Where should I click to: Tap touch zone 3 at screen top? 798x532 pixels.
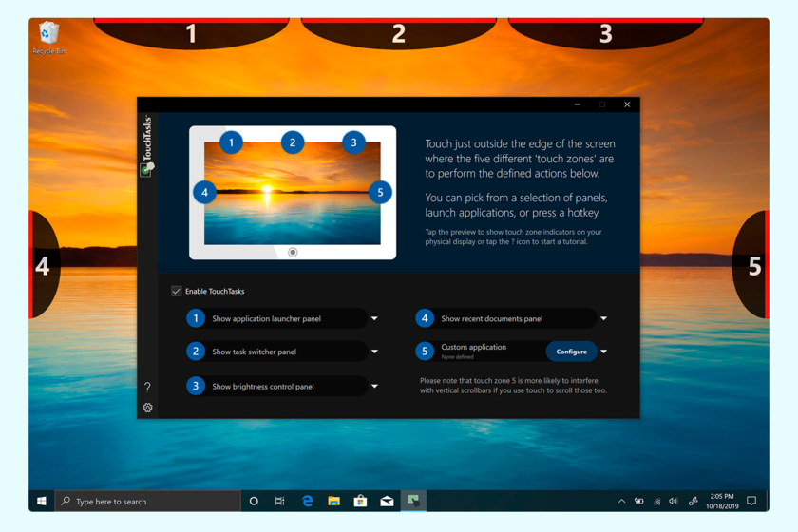pyautogui.click(x=606, y=33)
